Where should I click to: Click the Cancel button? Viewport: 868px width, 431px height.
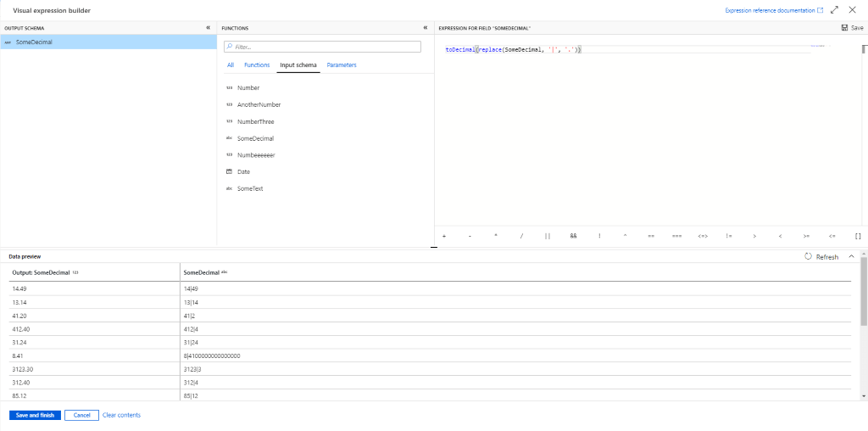pos(81,415)
